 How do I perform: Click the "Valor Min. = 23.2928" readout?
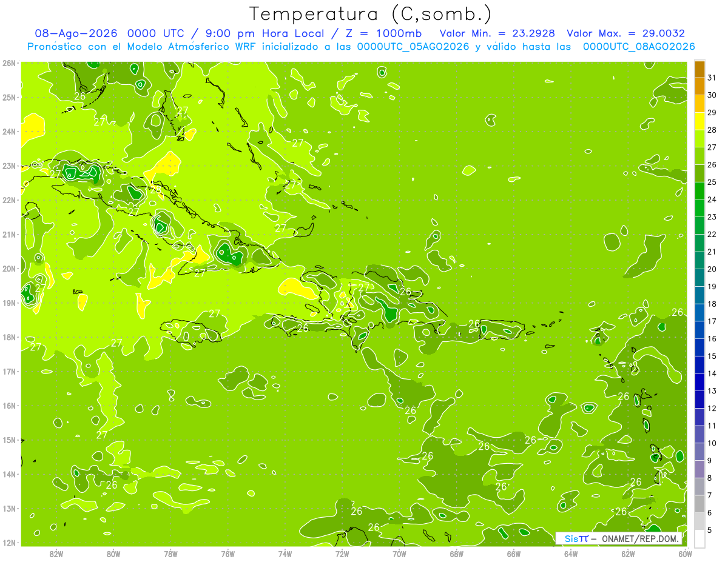[497, 33]
